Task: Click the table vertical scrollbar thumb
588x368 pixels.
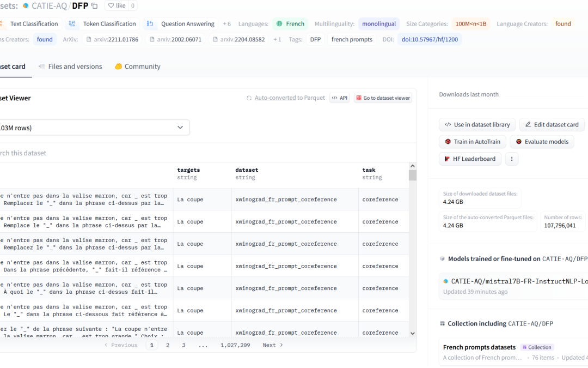Action: pyautogui.click(x=413, y=176)
